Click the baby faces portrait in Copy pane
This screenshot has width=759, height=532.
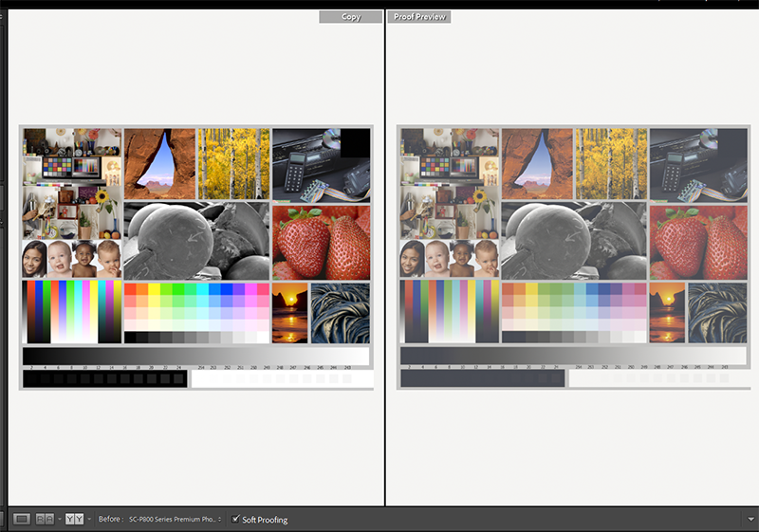tap(72, 258)
